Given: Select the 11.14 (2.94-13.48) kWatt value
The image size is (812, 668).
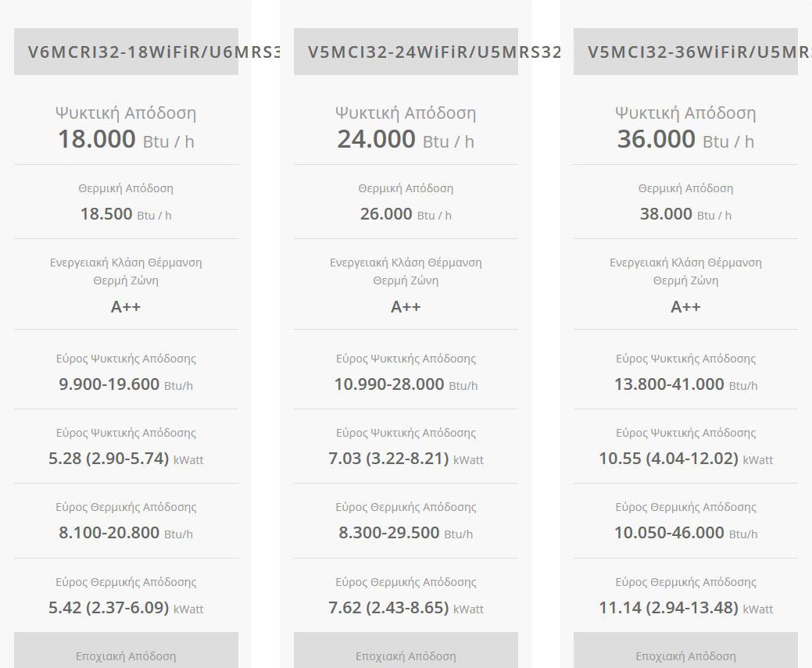Looking at the screenshot, I should click(x=685, y=608).
